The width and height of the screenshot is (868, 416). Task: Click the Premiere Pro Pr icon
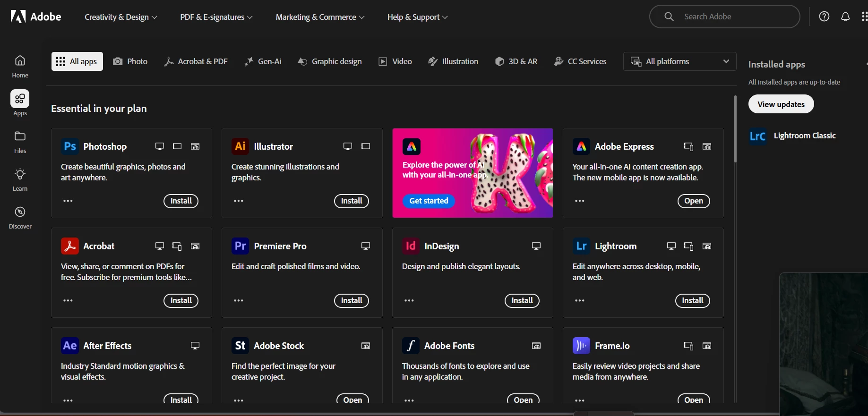tap(240, 246)
